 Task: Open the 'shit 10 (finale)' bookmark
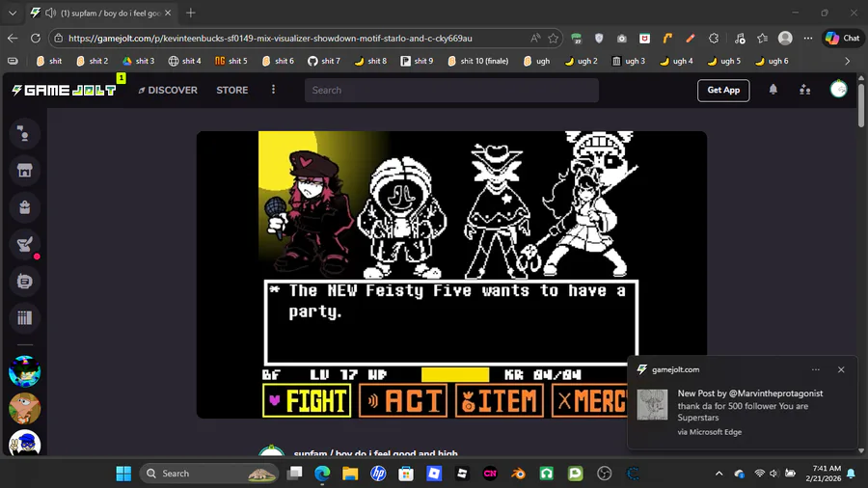click(478, 61)
